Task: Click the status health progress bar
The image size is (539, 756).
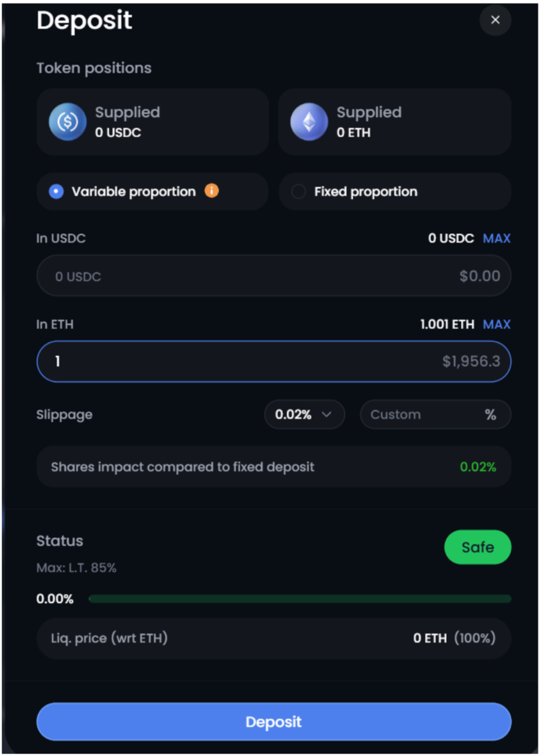Action: coord(300,599)
